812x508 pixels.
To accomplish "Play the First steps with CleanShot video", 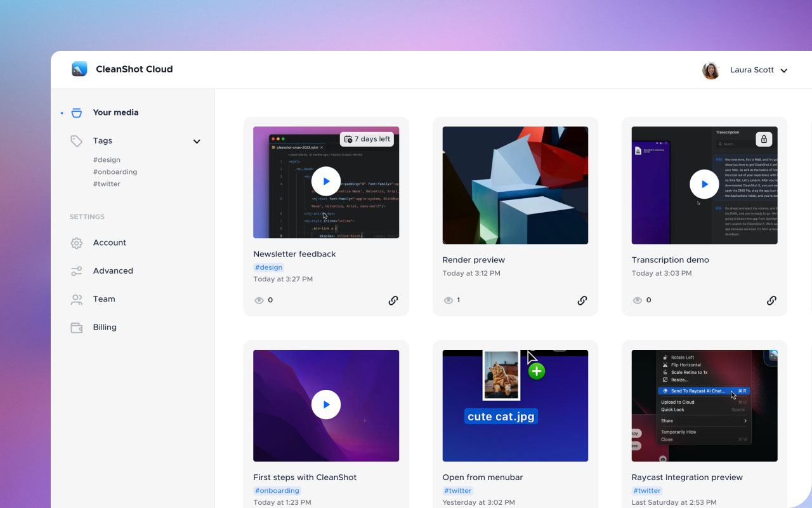I will pyautogui.click(x=326, y=404).
